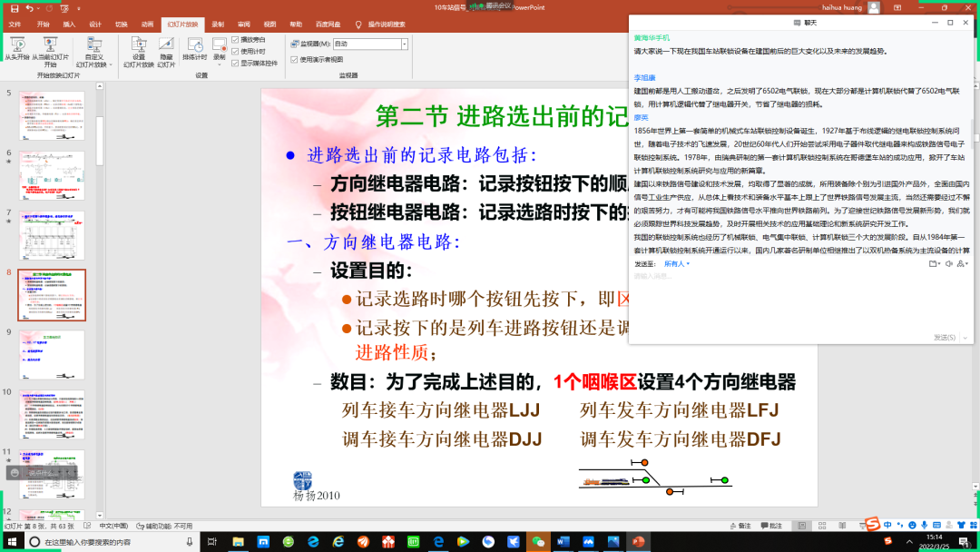Open the 所有人 recipient dropdown in chat

tap(676, 264)
